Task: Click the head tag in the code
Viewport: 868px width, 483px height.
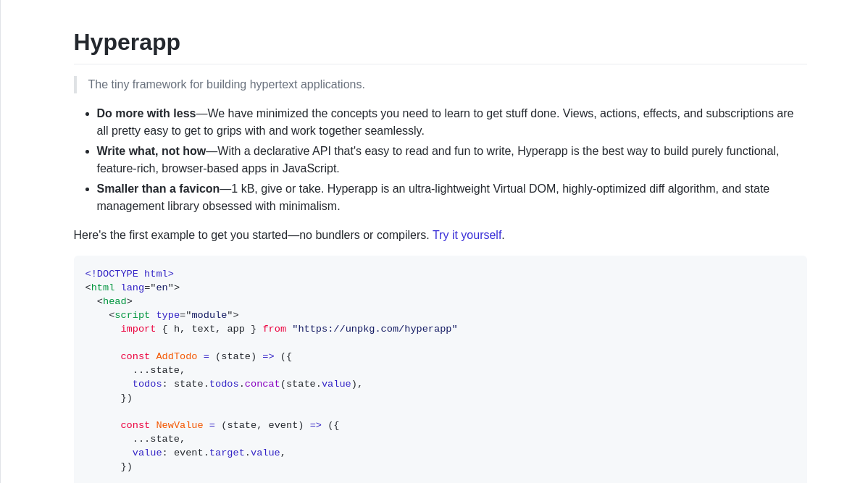Action: tap(114, 301)
